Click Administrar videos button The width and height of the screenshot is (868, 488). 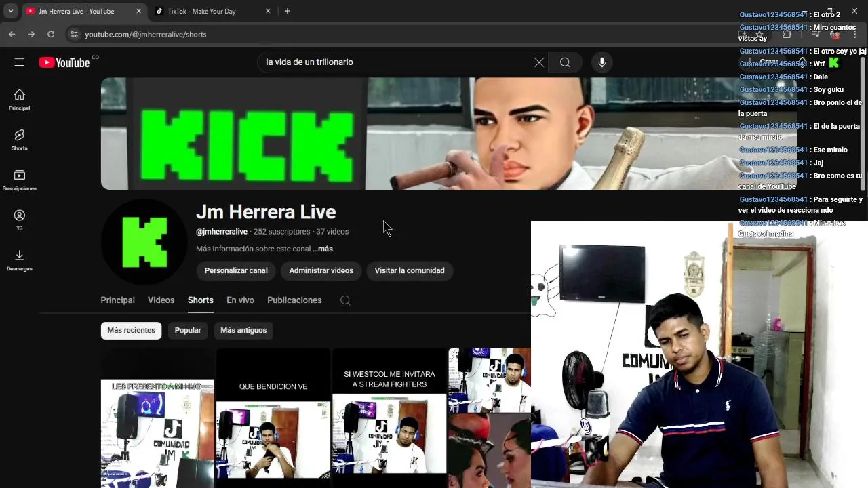[321, 270]
